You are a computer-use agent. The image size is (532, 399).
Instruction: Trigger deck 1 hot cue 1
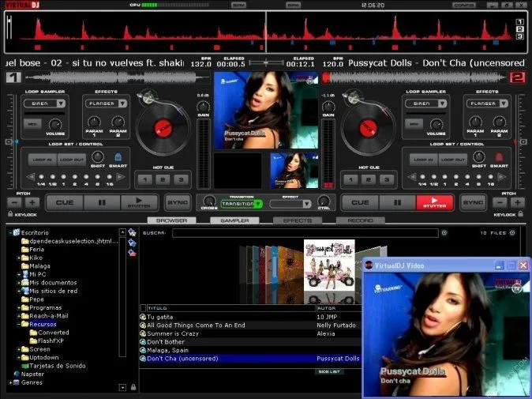145,179
